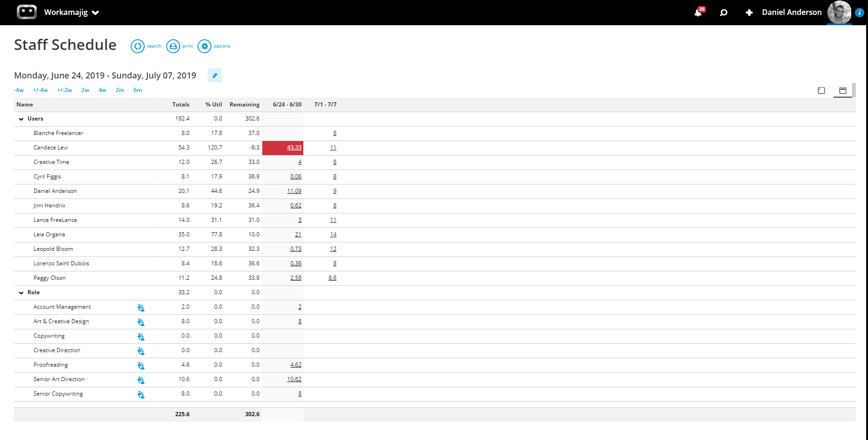Viewport: 868px width, 440px height.
Task: Switch to the expanded panel view icon
Action: point(843,91)
